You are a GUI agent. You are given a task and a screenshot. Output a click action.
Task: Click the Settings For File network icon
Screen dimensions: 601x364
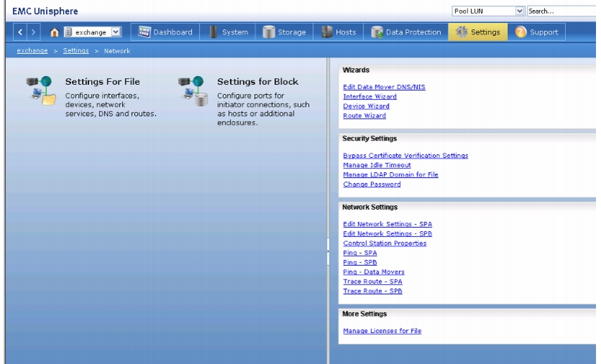pos(41,90)
